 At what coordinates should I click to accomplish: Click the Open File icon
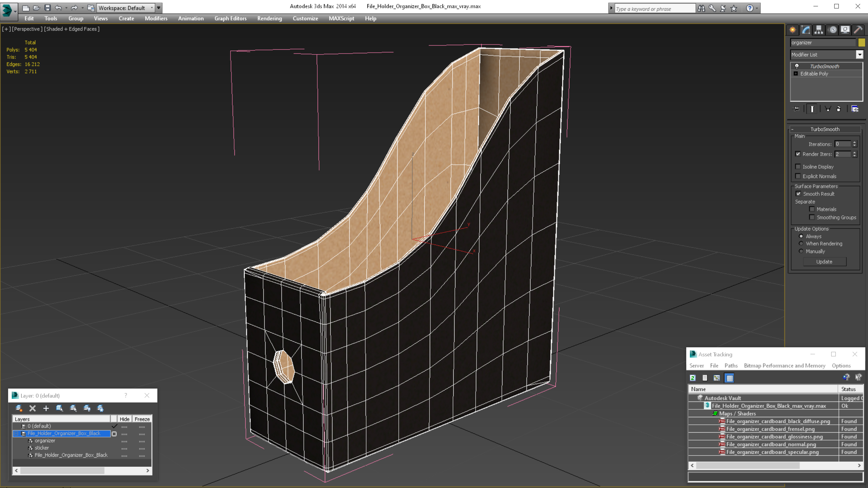(36, 8)
